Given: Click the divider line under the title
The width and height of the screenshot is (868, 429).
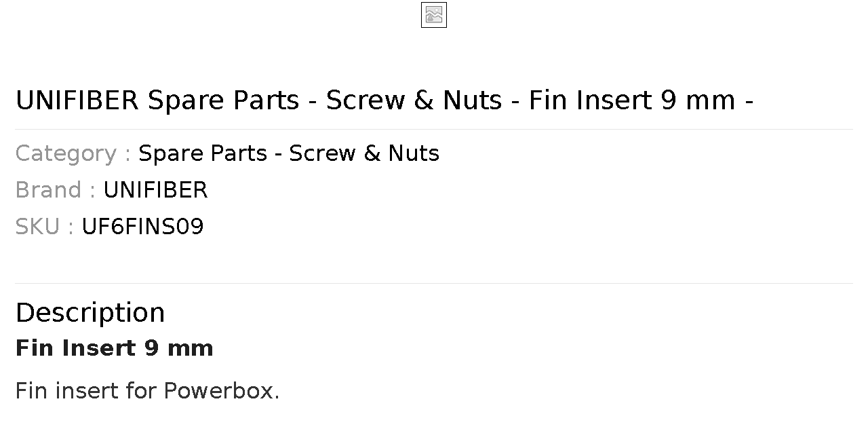Looking at the screenshot, I should click(x=434, y=129).
